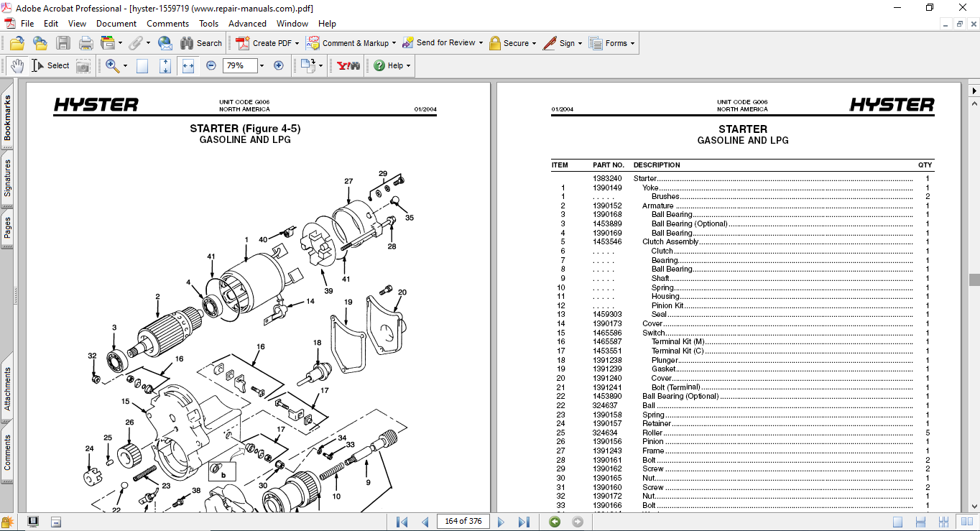Click the zoom in plus button
The image size is (980, 531).
point(279,65)
